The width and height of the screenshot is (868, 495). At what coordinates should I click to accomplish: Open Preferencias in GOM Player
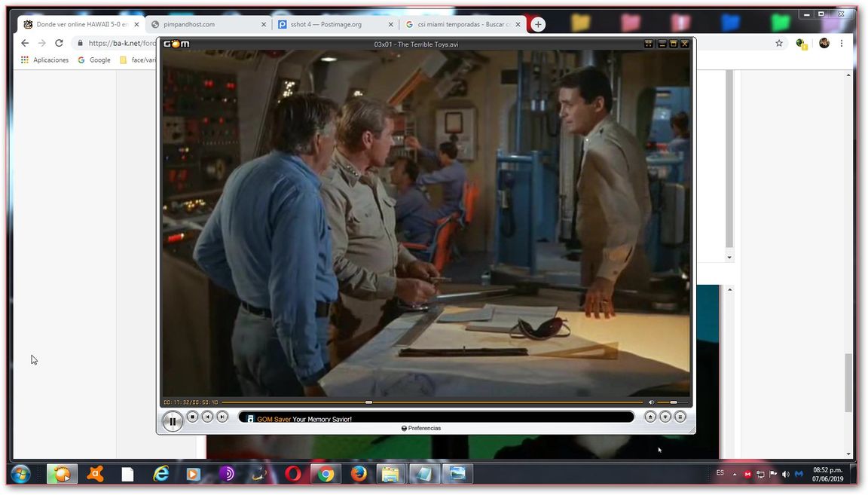click(421, 428)
